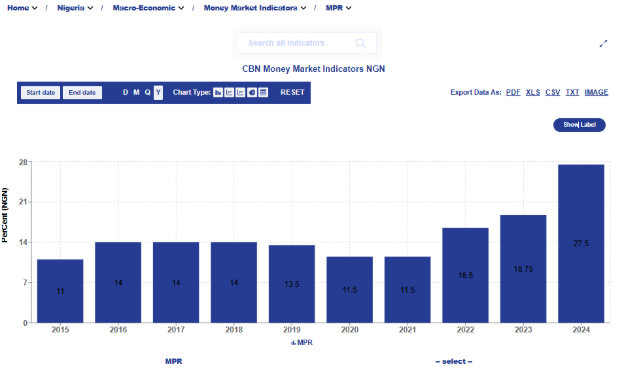
Task: Toggle the Show Label button
Action: tap(579, 125)
